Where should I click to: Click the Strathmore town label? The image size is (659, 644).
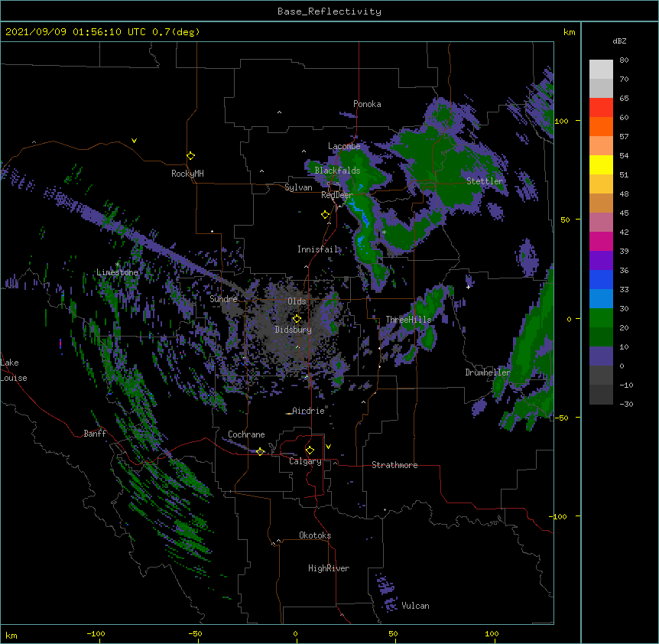point(394,465)
